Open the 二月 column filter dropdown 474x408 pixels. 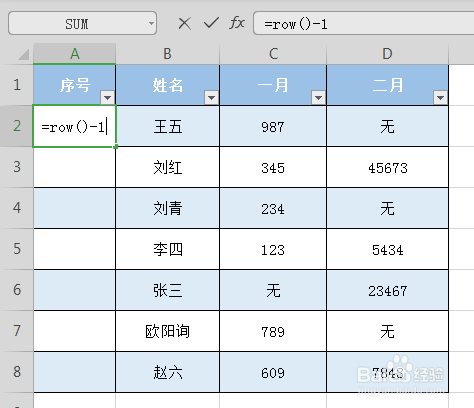440,98
